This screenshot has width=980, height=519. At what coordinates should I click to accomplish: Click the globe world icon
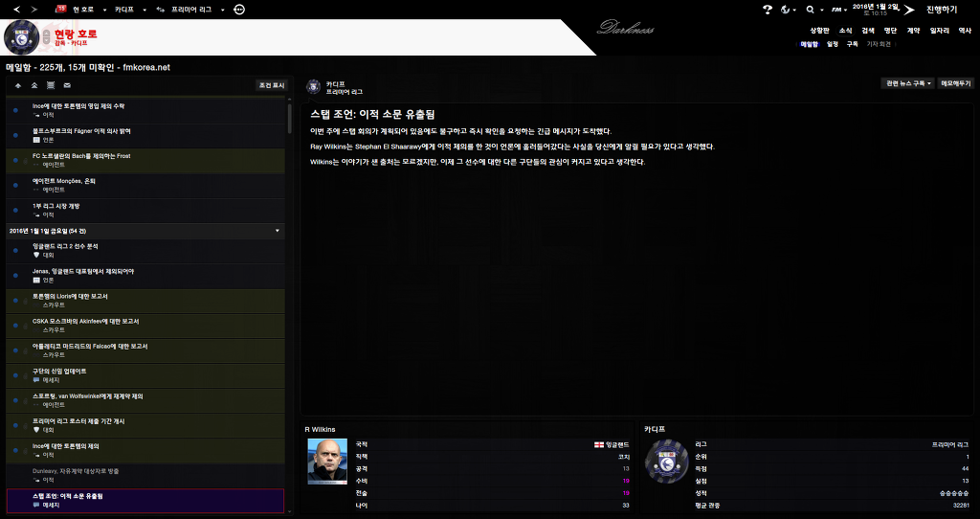point(786,10)
